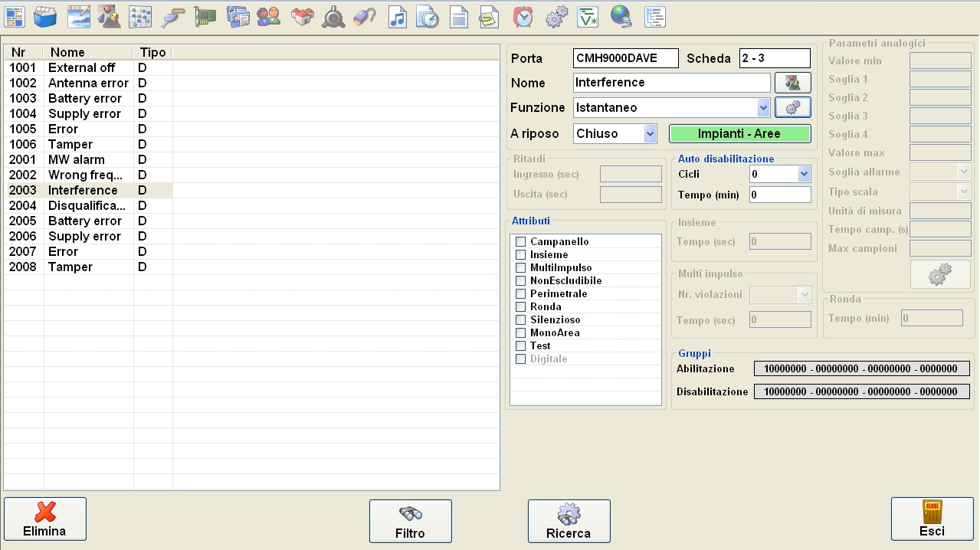Screen dimensions: 980x550
Task: Click into the Tempo (min) input field
Action: click(779, 195)
